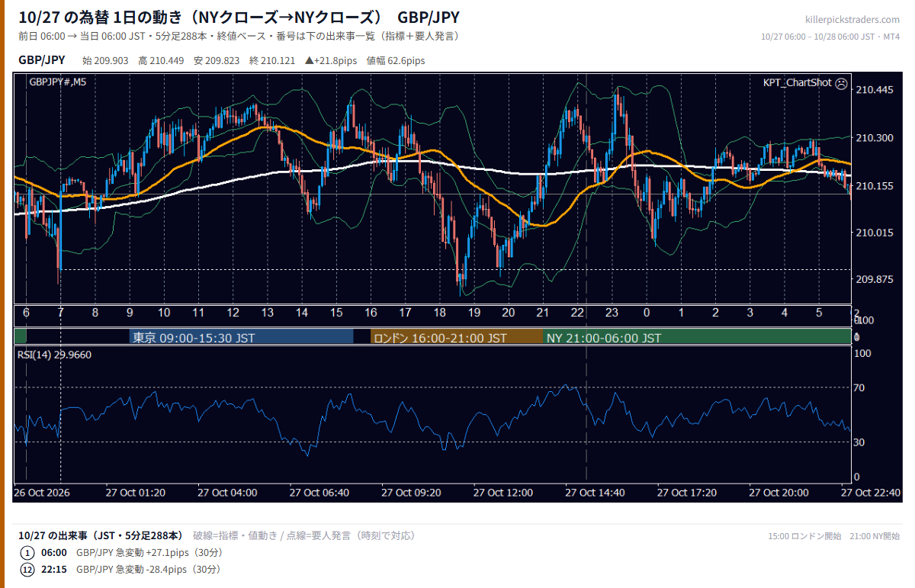Screen dimensions: 915x588
Task: Select the NY 21:00-06:00 JST session bar
Action: (697, 337)
